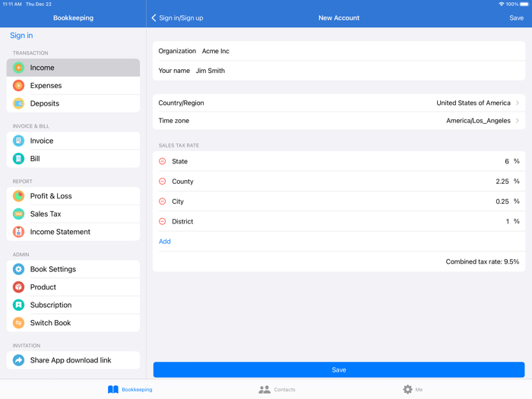Delete District tax rate via minus icon

point(163,221)
